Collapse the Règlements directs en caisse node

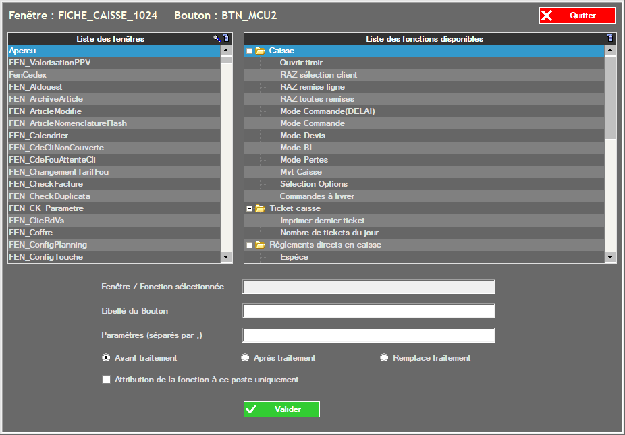coord(248,245)
